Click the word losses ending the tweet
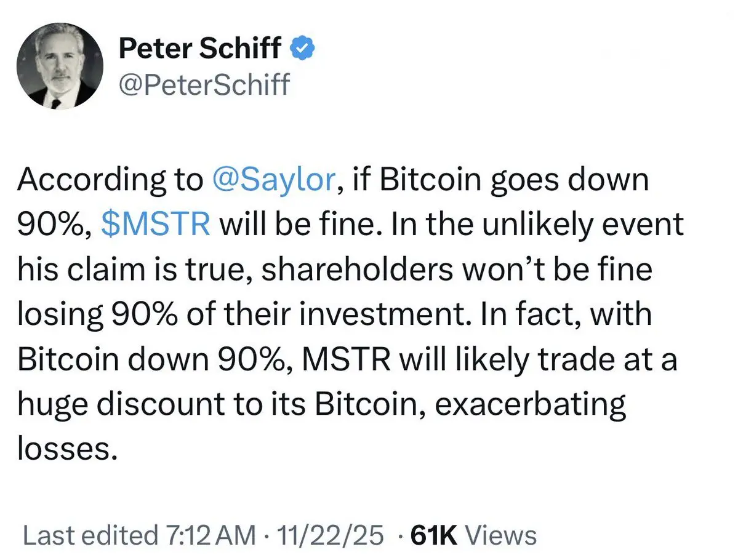The width and height of the screenshot is (738, 560). pyautogui.click(x=67, y=449)
